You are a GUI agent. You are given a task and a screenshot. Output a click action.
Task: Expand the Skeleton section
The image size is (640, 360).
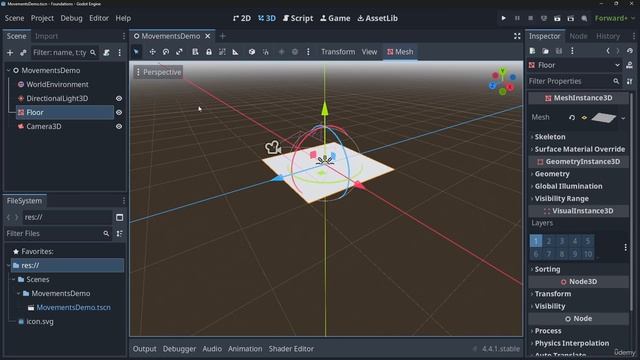point(550,137)
